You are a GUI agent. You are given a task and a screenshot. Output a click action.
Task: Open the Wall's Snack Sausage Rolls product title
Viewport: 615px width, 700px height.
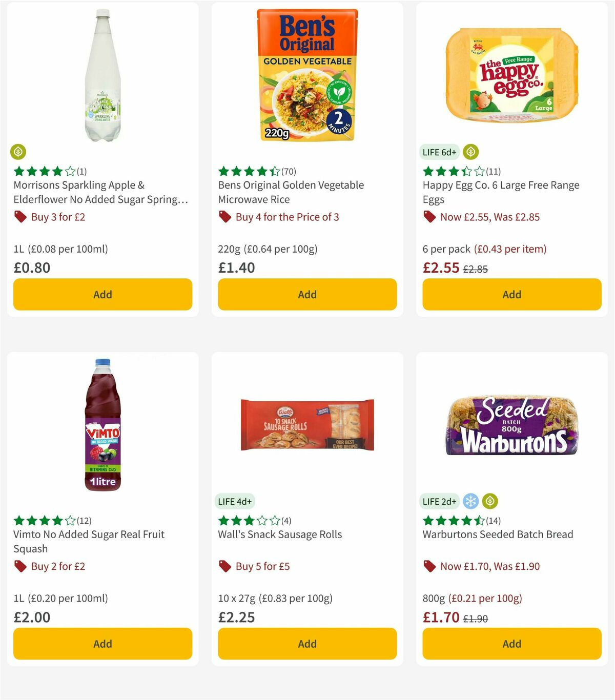click(279, 534)
